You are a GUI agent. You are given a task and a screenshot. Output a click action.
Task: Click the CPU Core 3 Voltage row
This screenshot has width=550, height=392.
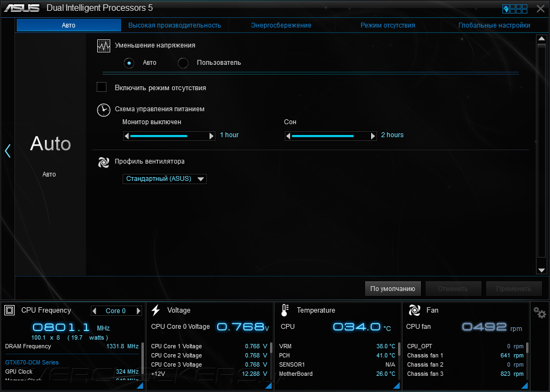point(209,364)
